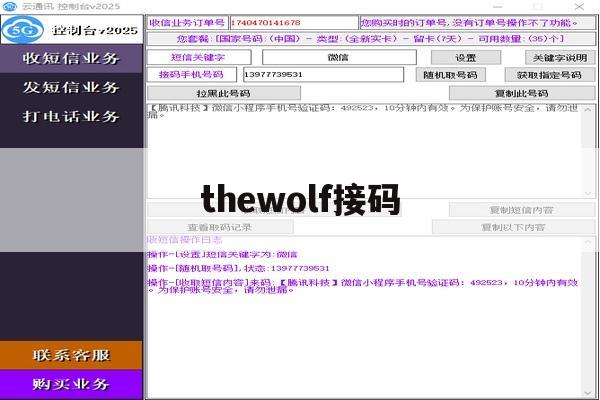Click received SMS text with code 492523
The width and height of the screenshot is (600, 400).
pyautogui.click(x=363, y=111)
